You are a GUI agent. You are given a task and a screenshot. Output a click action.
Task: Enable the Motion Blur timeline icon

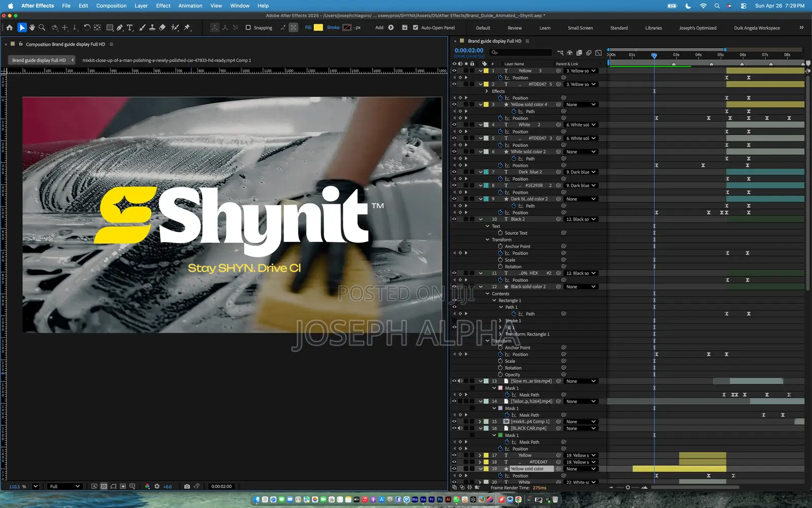[589, 52]
